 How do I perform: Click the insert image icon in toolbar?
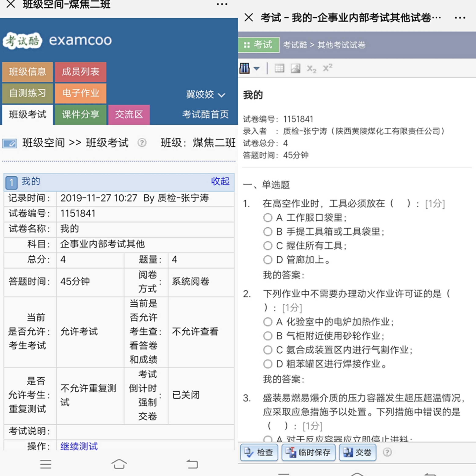[x=295, y=68]
